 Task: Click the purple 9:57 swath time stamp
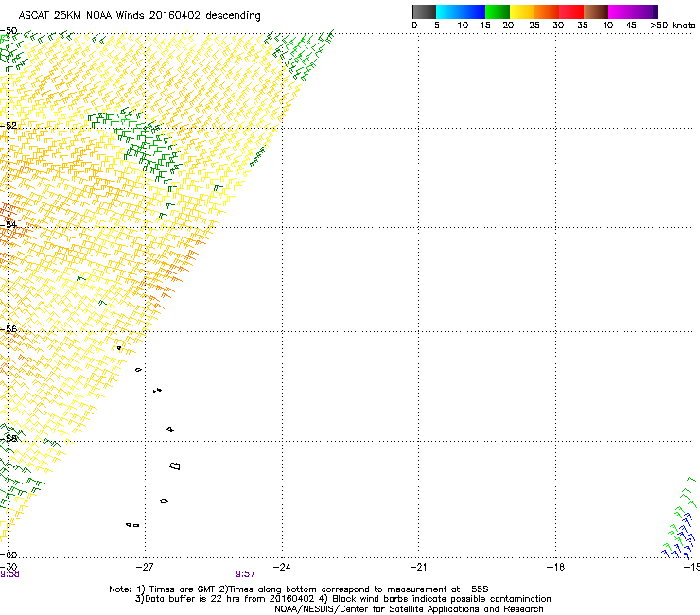tap(246, 574)
